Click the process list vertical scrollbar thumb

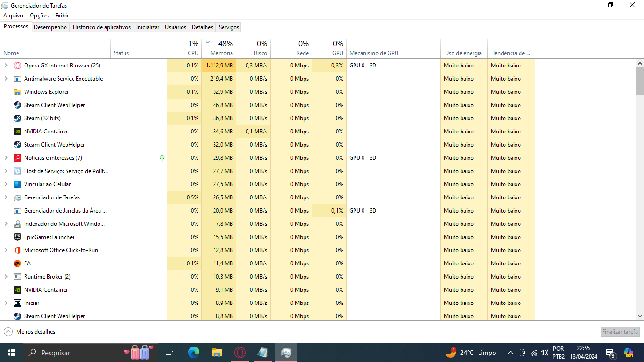click(640, 81)
